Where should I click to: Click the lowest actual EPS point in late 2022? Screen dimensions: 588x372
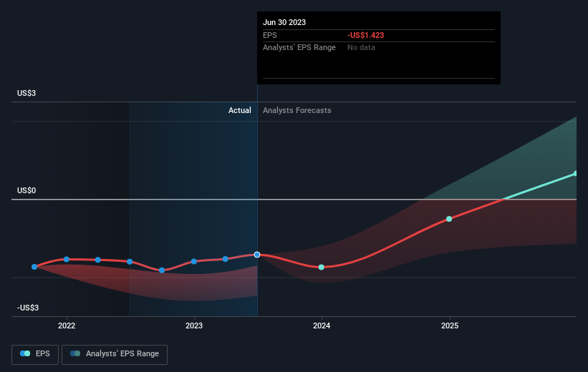[x=162, y=270]
